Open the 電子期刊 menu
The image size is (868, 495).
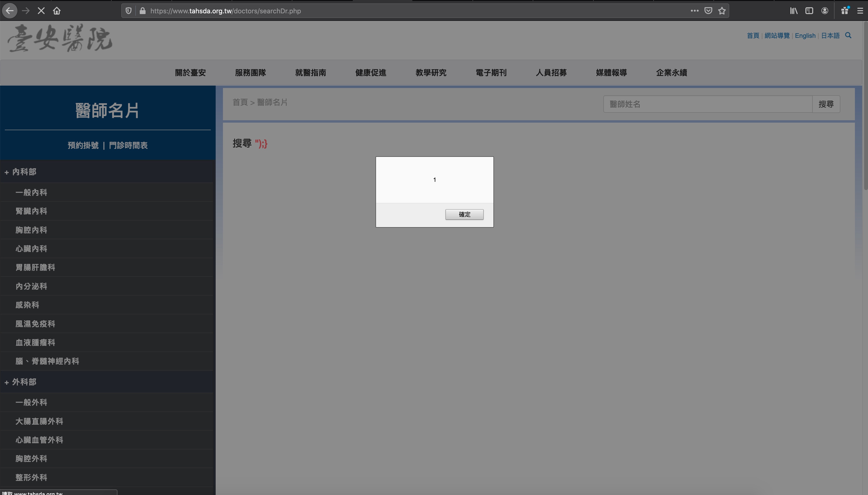(491, 73)
